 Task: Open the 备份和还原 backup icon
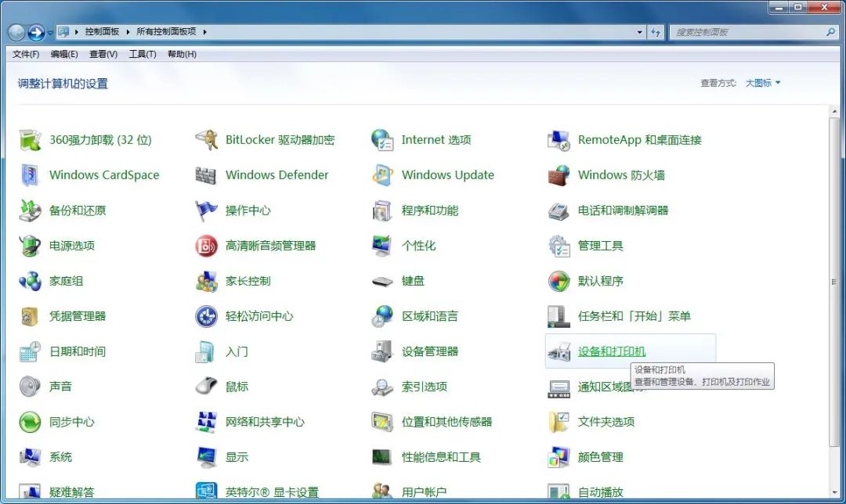(31, 211)
